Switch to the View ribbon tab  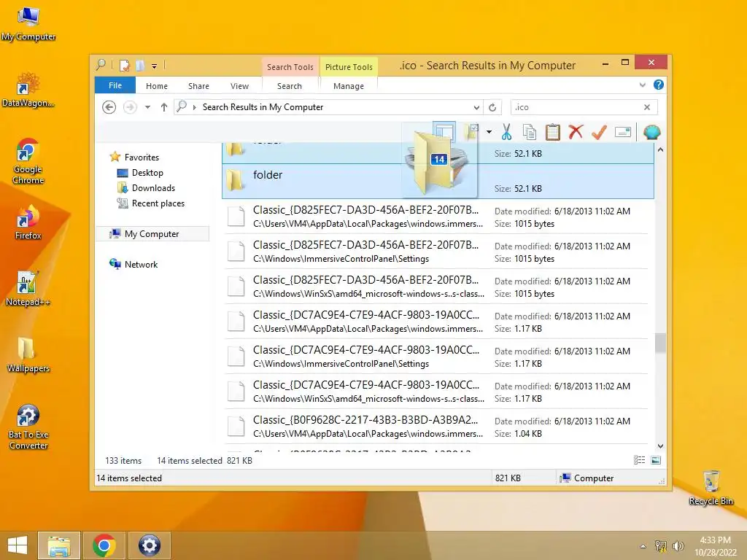tap(239, 86)
